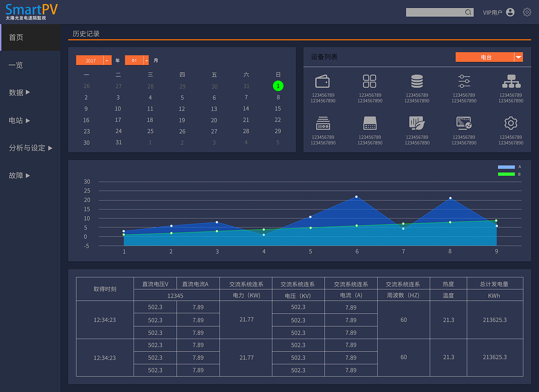This screenshot has height=392, width=539.
Task: Click legend swatch for series A
Action: click(506, 167)
